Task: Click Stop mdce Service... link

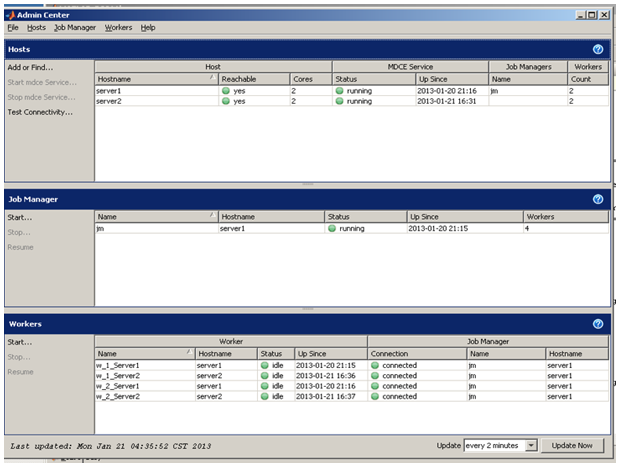Action: click(x=41, y=97)
